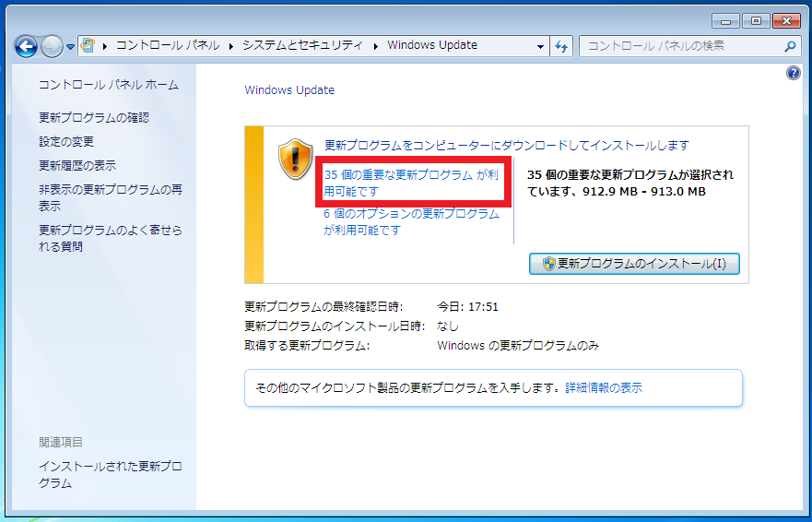Click the Back arrow navigation button

(x=26, y=47)
